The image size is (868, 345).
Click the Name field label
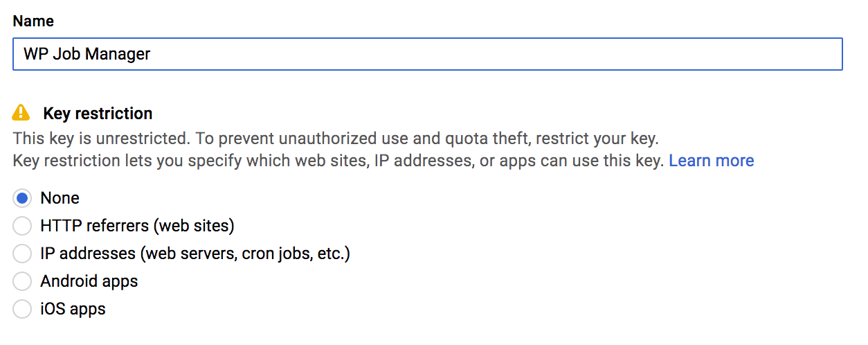coord(33,21)
